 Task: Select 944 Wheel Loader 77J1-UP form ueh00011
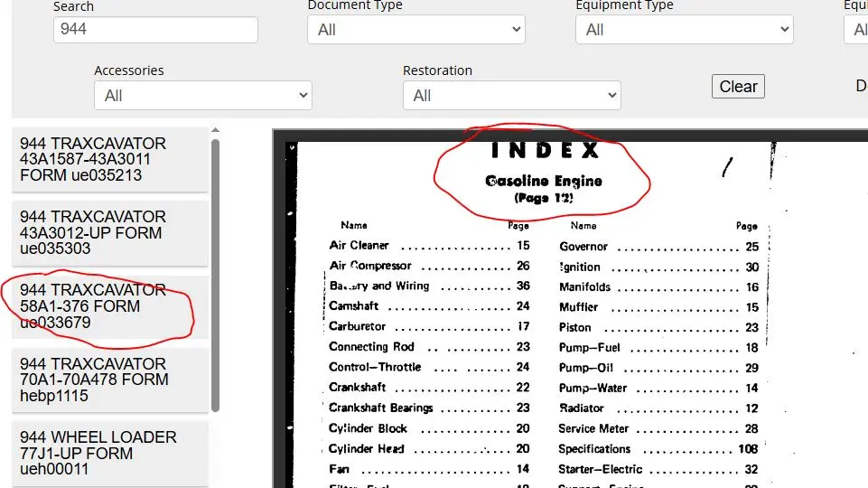[x=110, y=453]
